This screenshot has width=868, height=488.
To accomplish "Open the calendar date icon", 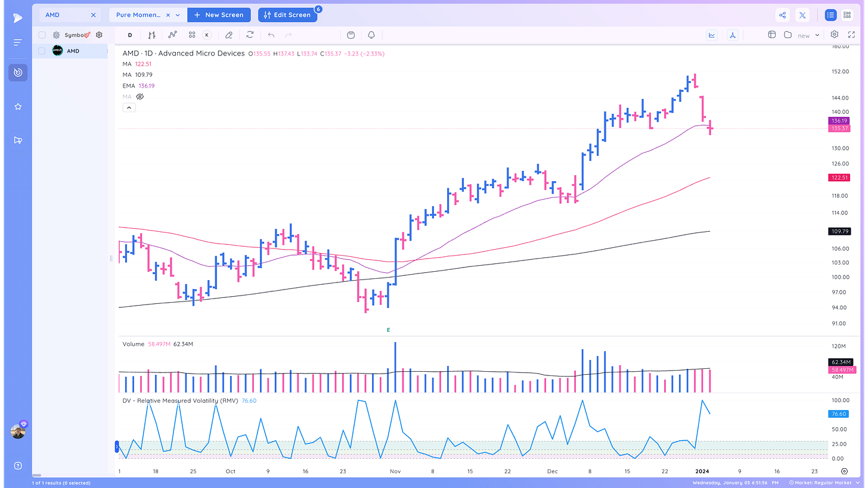I will click(351, 35).
